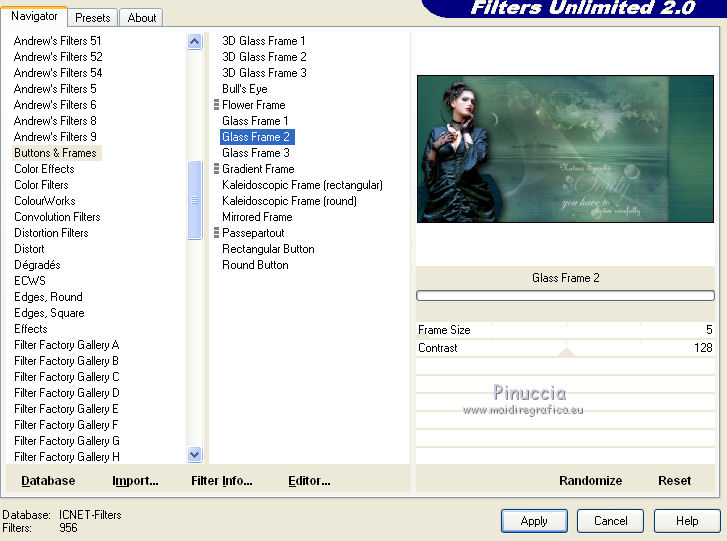Randomize the filter settings
727x541 pixels.
point(590,481)
